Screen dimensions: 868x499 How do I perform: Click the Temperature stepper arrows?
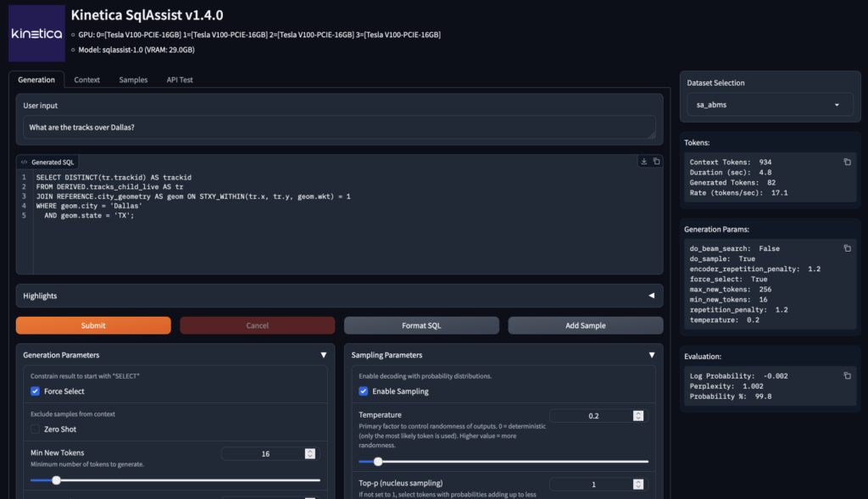(638, 416)
